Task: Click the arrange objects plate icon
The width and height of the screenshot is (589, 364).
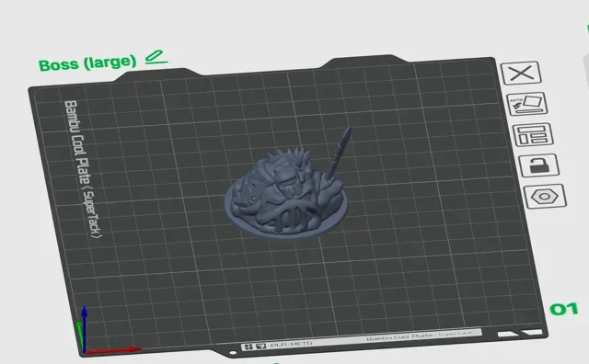Action: (x=533, y=135)
